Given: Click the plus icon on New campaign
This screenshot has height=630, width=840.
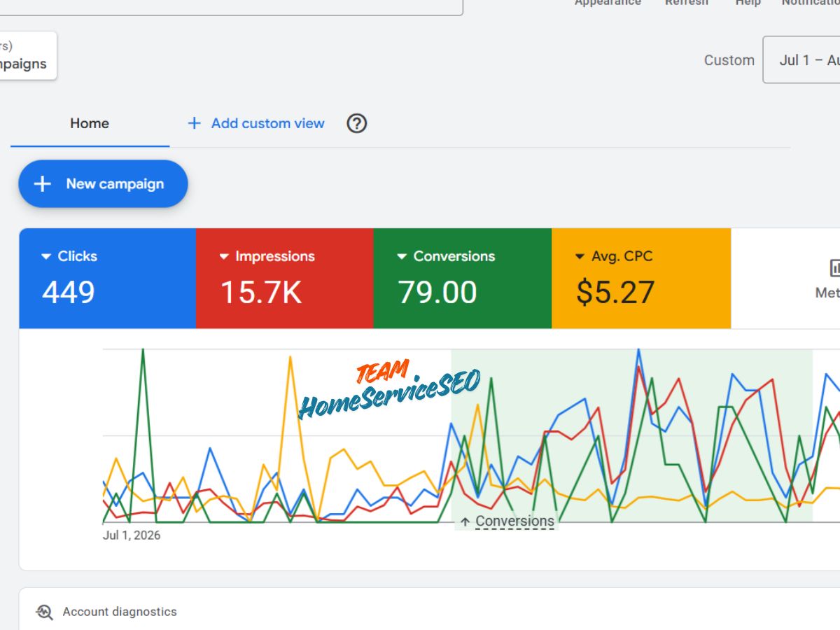Looking at the screenshot, I should (x=43, y=183).
